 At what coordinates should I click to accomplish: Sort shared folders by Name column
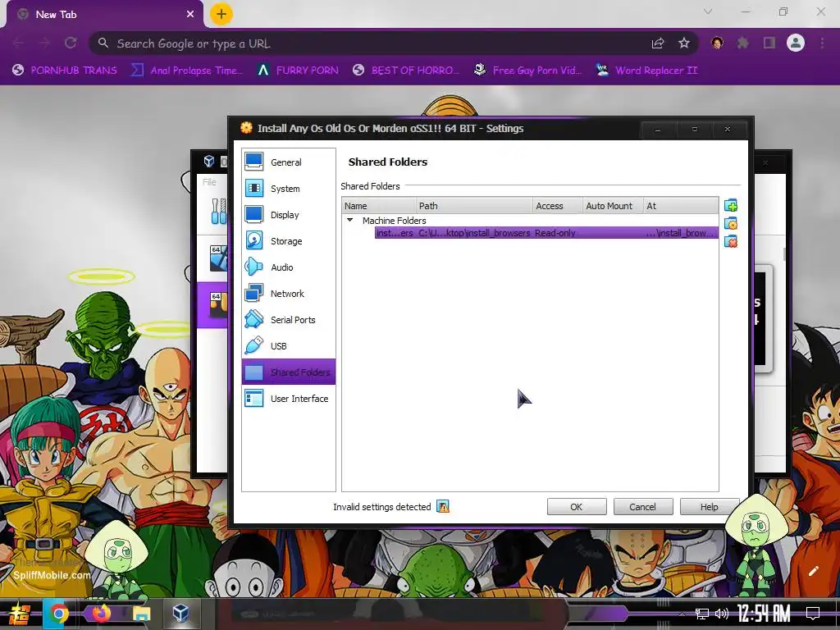pyautogui.click(x=379, y=206)
